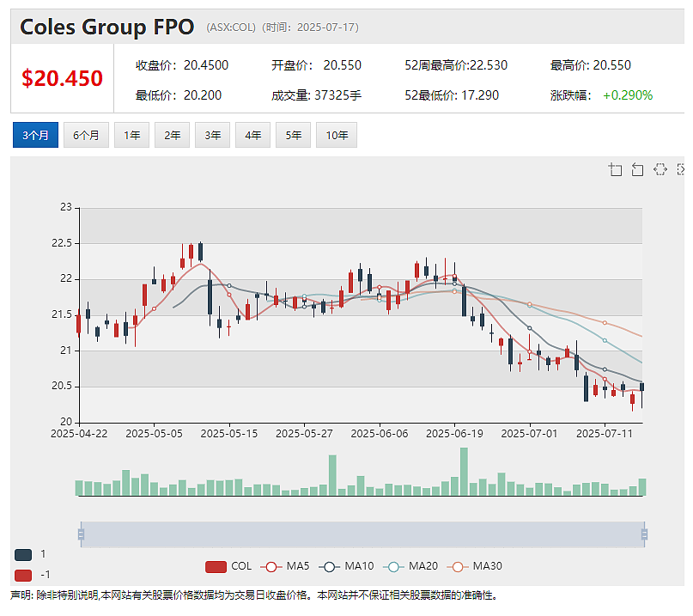
Task: Toggle the MA5 line legend
Action: (285, 566)
